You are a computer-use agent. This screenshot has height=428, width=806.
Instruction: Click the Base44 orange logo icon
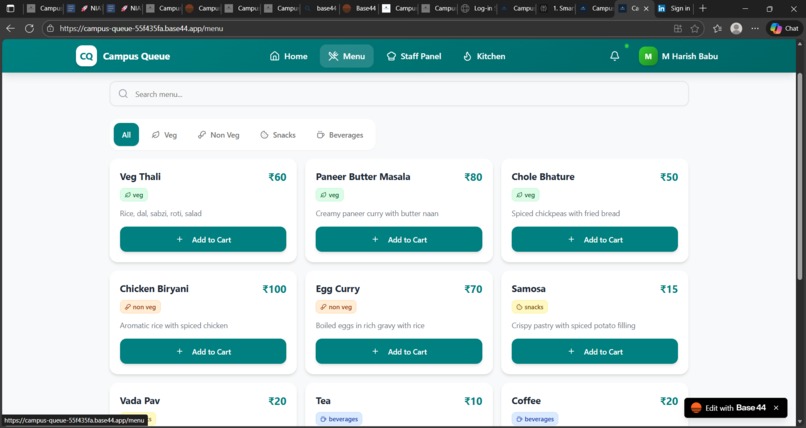pyautogui.click(x=696, y=408)
